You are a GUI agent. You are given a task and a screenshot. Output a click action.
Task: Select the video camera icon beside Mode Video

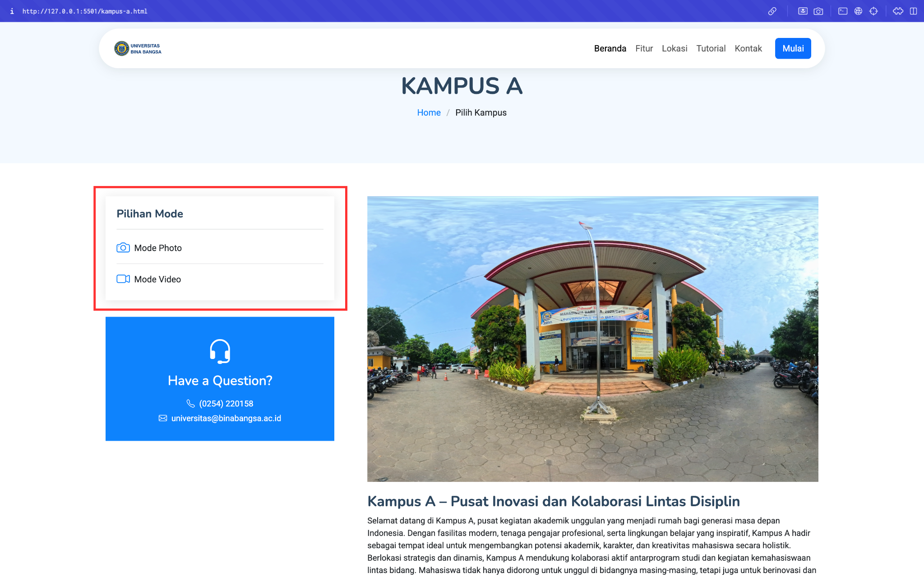(x=123, y=279)
